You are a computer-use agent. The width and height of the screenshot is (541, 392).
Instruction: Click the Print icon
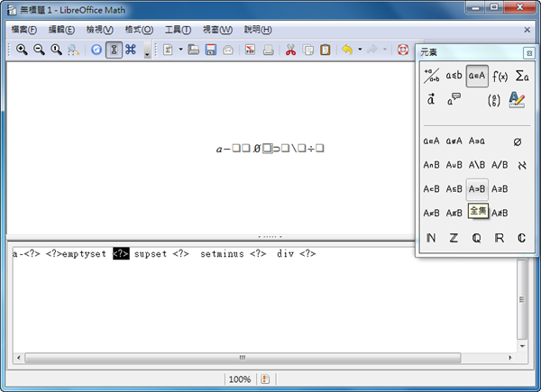268,50
